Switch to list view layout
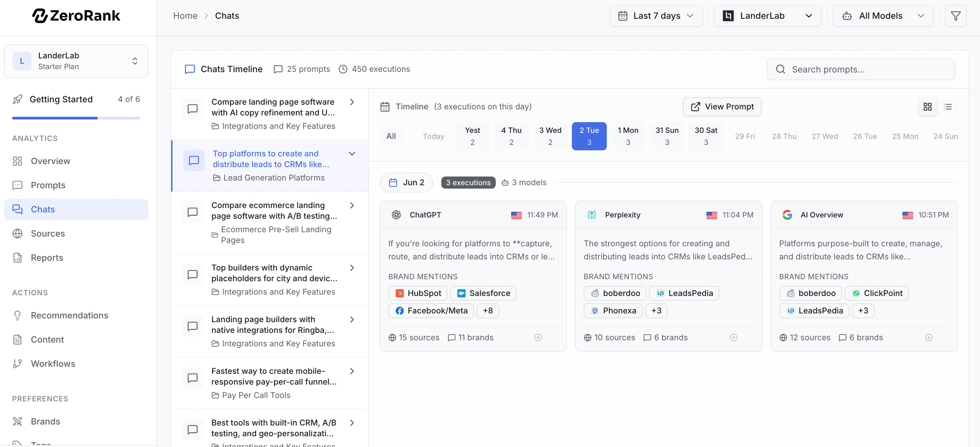This screenshot has width=980, height=447. pyautogui.click(x=947, y=106)
